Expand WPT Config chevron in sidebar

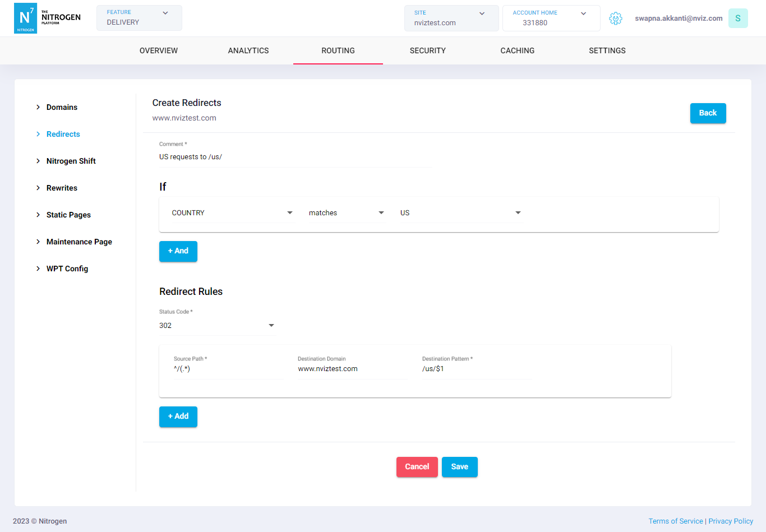coord(38,269)
